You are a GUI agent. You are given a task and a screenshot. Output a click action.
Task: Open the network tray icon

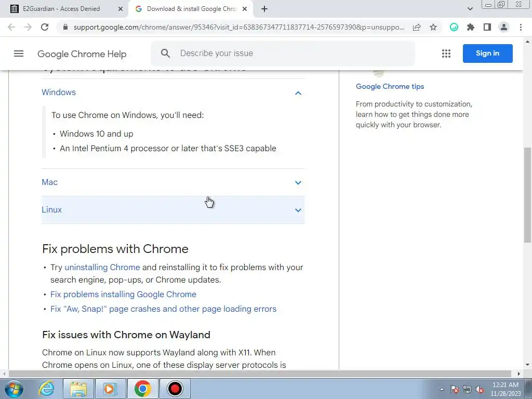click(467, 389)
